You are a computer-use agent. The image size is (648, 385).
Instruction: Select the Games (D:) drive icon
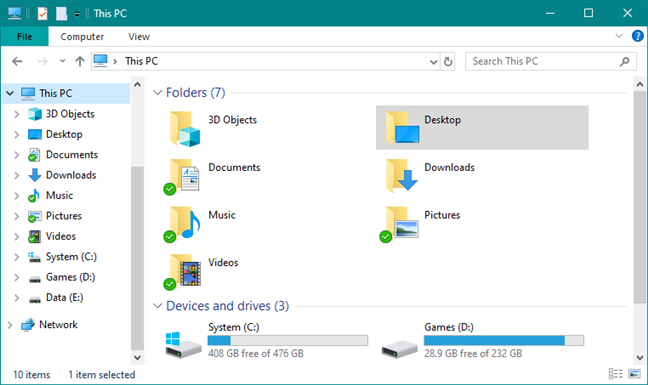399,349
